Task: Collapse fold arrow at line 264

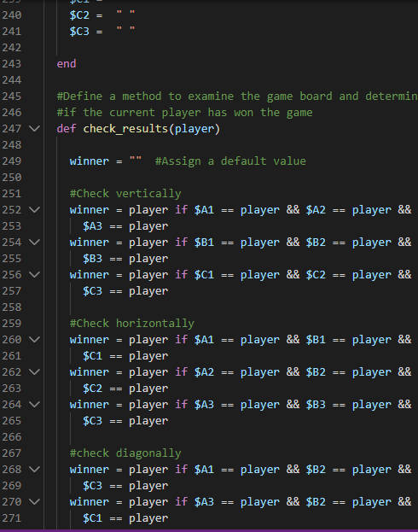Action: (34, 405)
